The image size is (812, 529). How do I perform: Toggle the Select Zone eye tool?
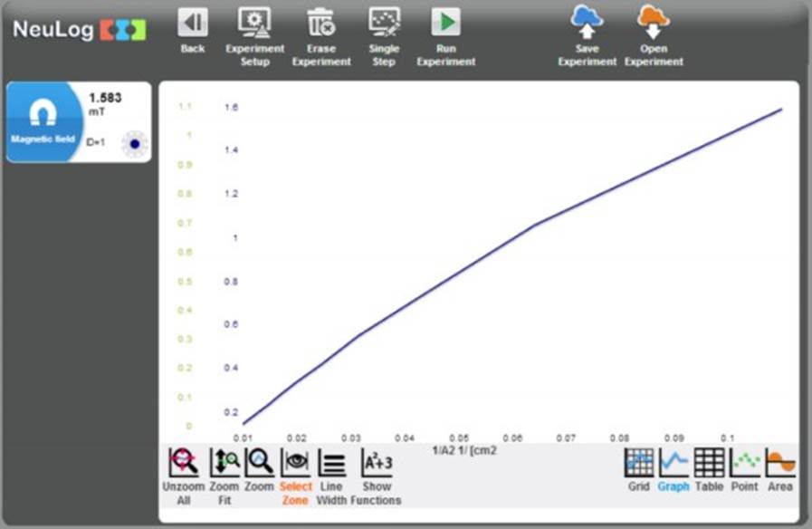(295, 463)
